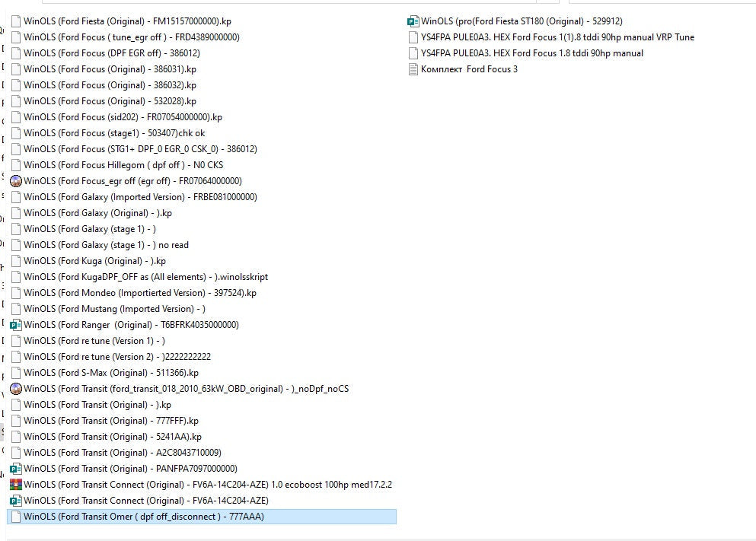Select Ford KugaDPF_OFF winolsskript file
The image size is (756, 541).
point(145,277)
